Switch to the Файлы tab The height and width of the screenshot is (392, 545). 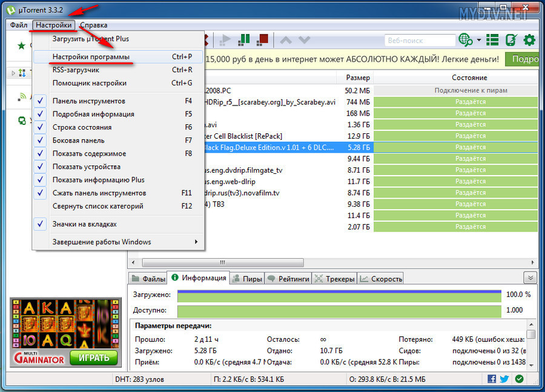tap(148, 279)
